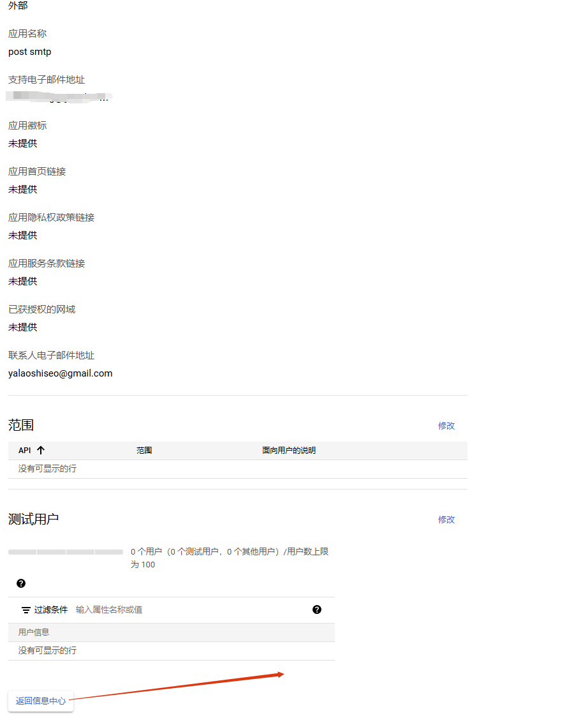Click the 支持电子邮件地址 label
Screen dimensions: 588x718
coord(47,80)
